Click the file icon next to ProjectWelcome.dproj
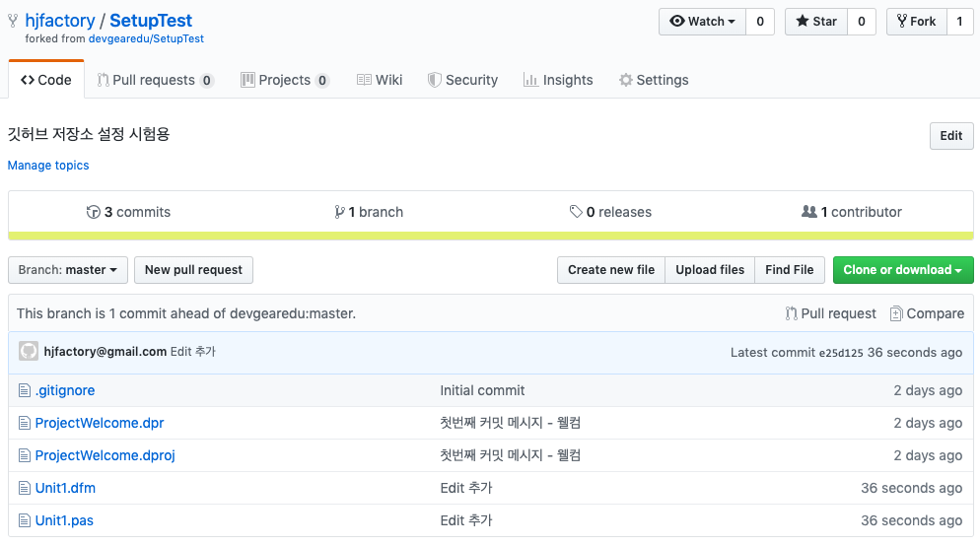Viewport: 980px width, 546px height. [25, 456]
